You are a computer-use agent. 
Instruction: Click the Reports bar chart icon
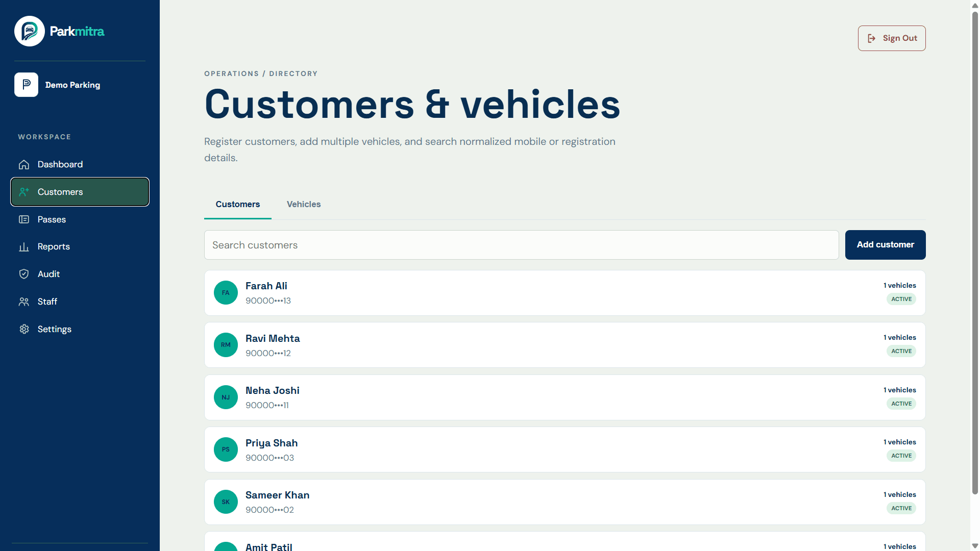point(24,247)
